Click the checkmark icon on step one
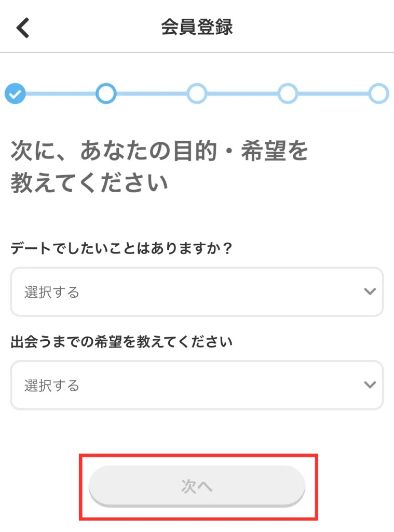Screen dimensions: 394x532 [15, 94]
